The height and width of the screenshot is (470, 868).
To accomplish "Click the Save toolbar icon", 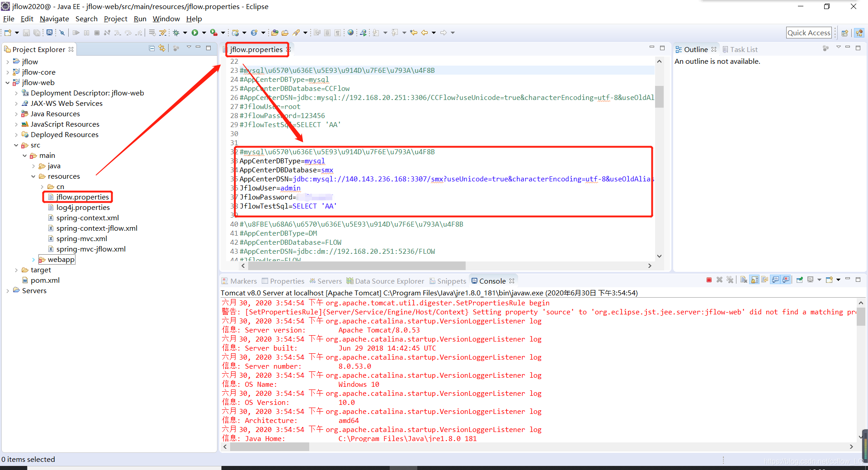I will 26,33.
